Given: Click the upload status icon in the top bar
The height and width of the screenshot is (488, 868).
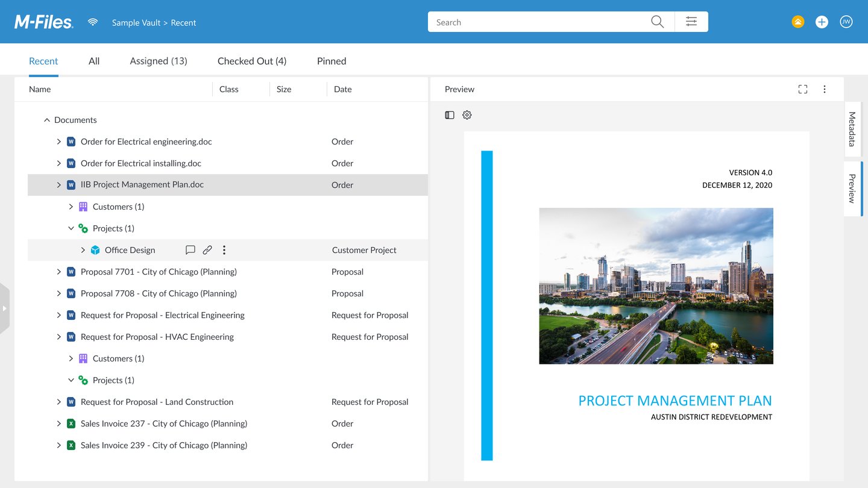Looking at the screenshot, I should (797, 21).
